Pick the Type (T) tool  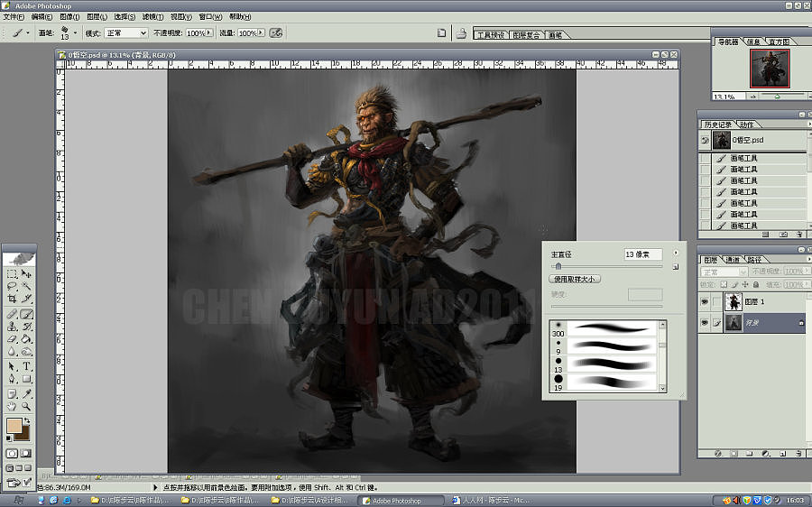[27, 366]
